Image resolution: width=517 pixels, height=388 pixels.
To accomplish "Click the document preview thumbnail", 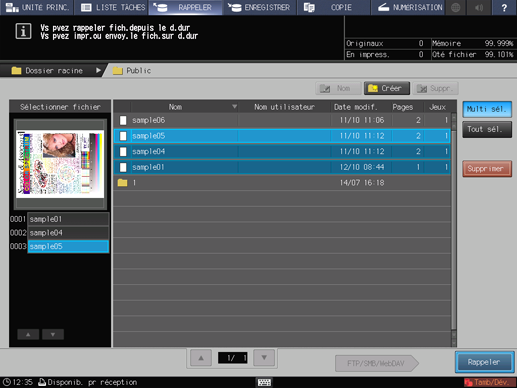I will [60, 164].
